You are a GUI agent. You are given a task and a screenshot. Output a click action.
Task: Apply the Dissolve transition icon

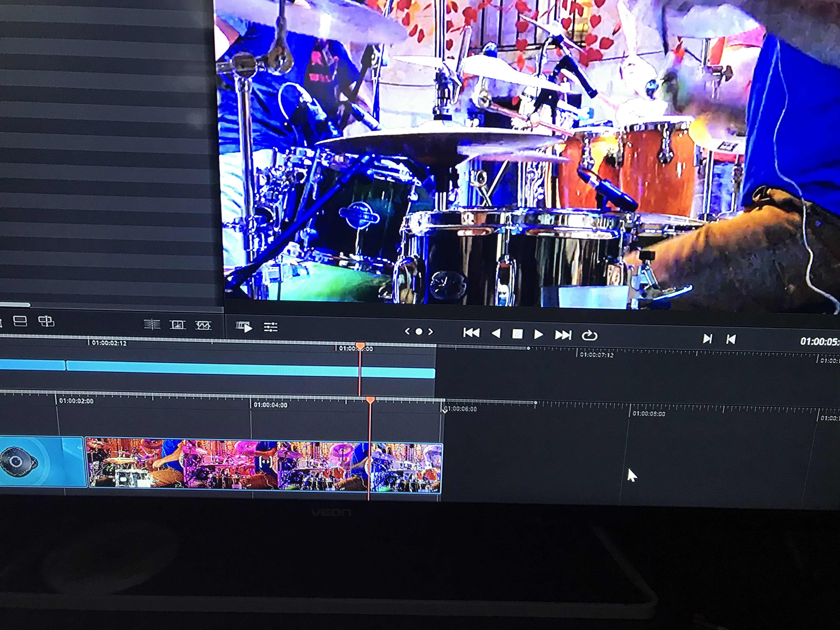pyautogui.click(x=177, y=325)
